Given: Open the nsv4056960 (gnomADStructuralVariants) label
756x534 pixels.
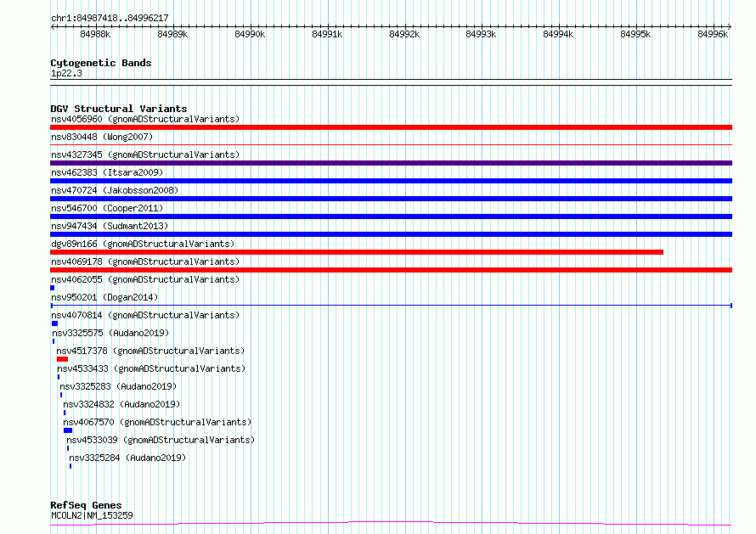Looking at the screenshot, I should pyautogui.click(x=145, y=119).
